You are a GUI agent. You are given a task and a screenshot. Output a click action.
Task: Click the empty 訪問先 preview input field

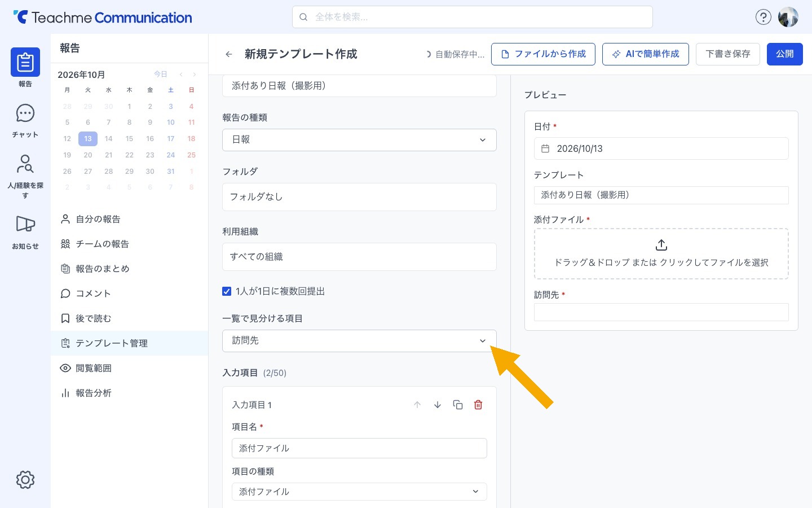coord(661,312)
